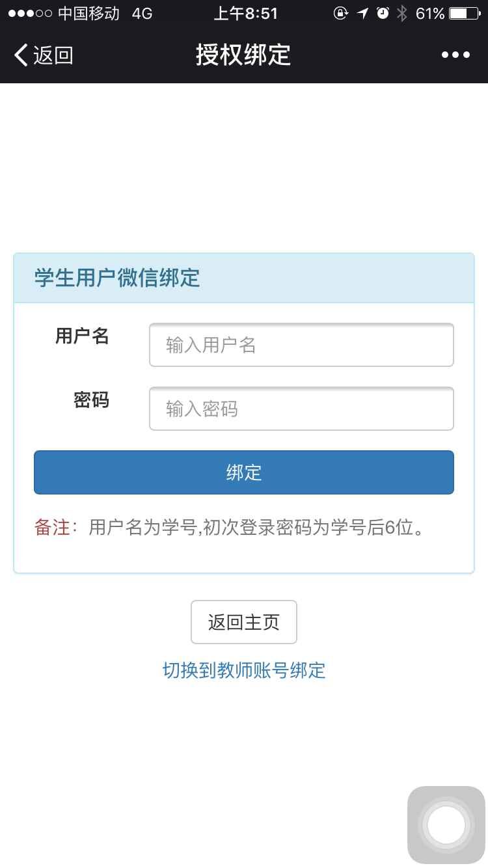Click the 用户名 field label
488x868 pixels.
coord(82,336)
